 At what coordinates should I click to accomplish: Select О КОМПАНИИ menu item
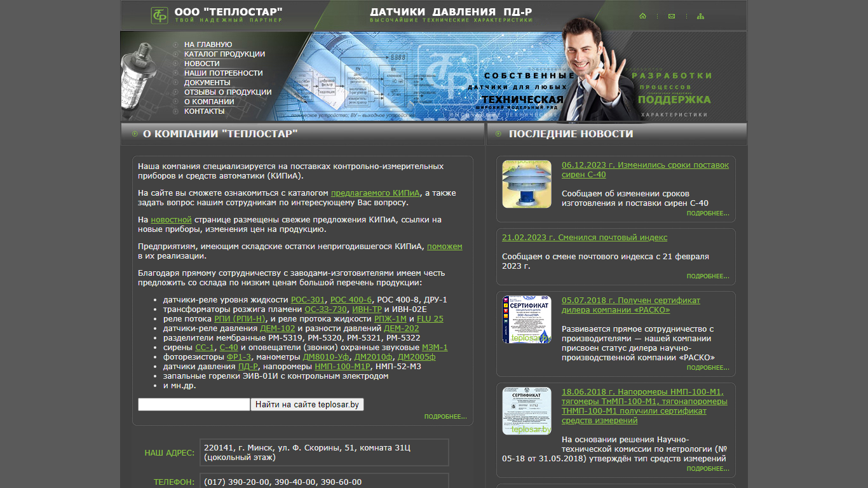pos(209,102)
